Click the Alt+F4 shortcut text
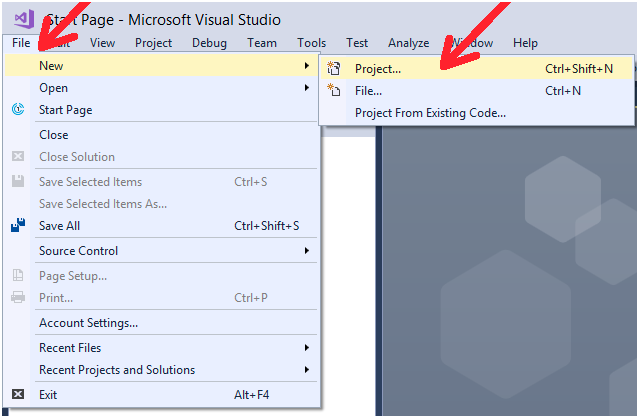This screenshot has width=637, height=420. tap(251, 394)
